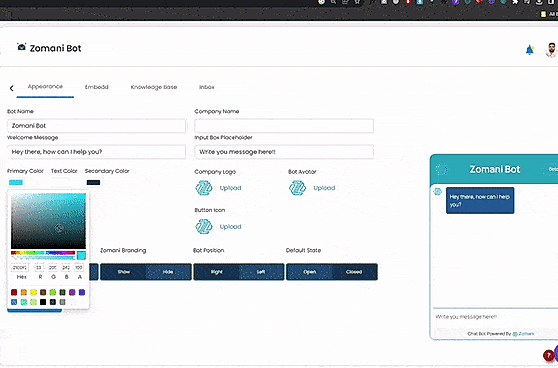Pick the yellow preset color

tap(33, 292)
